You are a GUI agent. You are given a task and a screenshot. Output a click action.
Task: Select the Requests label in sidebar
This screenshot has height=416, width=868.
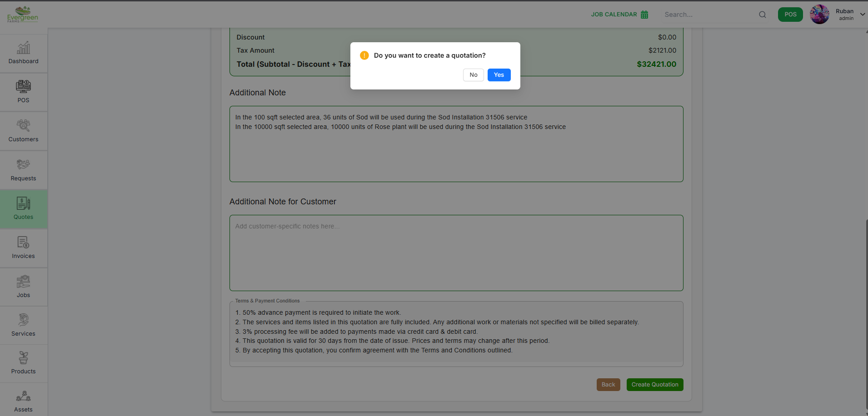23,178
